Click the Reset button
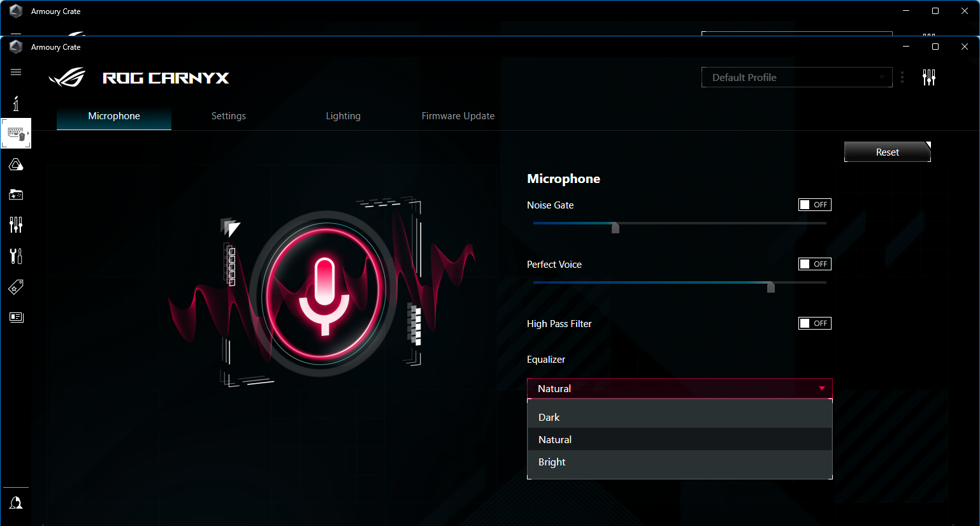The image size is (980, 526). 888,152
